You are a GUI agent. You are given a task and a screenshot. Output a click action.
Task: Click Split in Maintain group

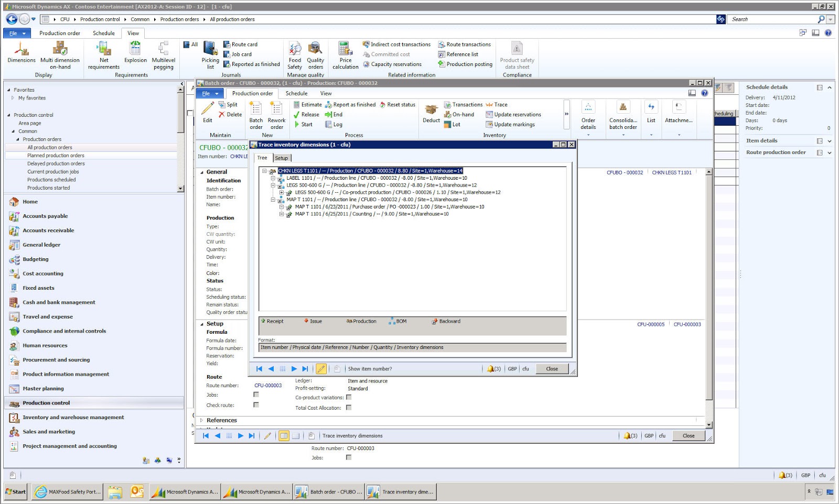point(228,105)
